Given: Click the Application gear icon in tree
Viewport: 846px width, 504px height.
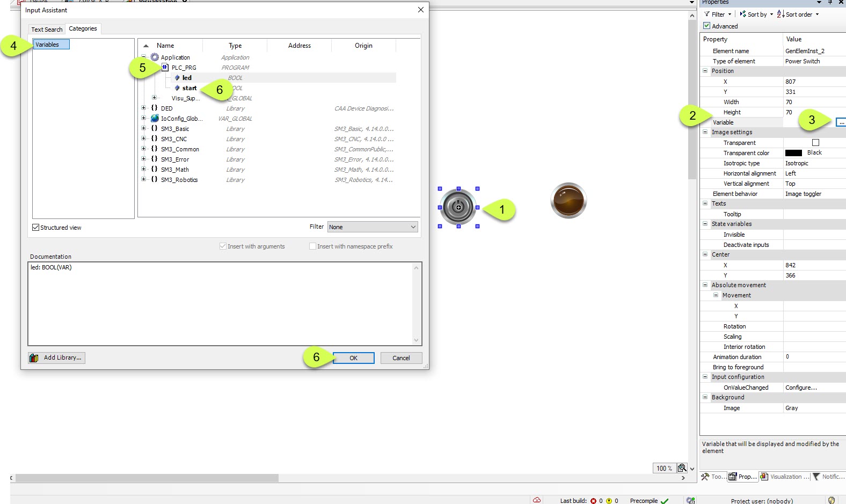Looking at the screenshot, I should pyautogui.click(x=155, y=57).
